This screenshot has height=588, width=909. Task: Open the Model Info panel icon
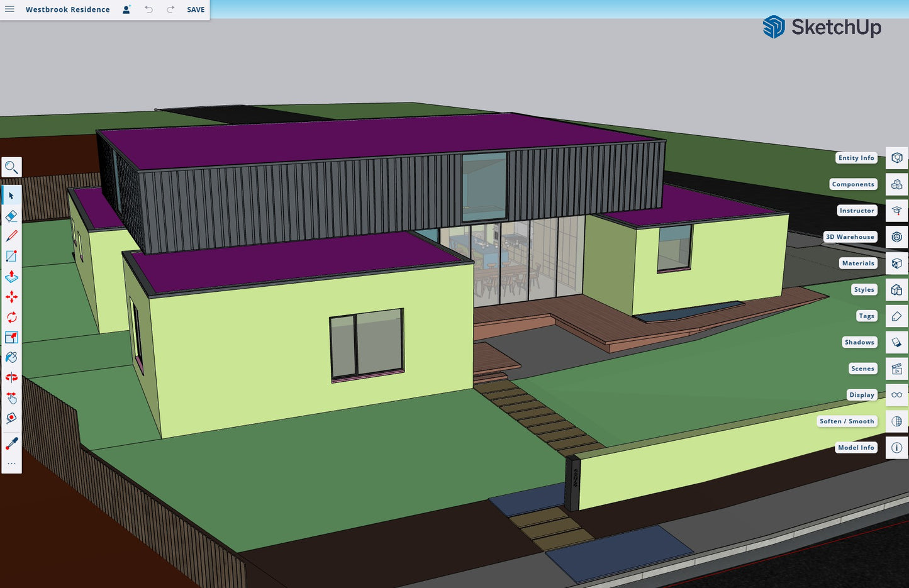[x=897, y=448]
